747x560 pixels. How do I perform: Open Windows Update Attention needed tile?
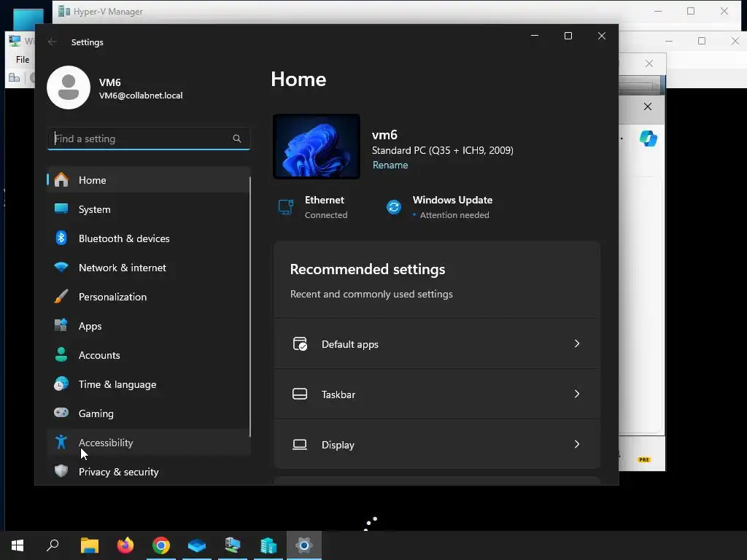pos(438,207)
